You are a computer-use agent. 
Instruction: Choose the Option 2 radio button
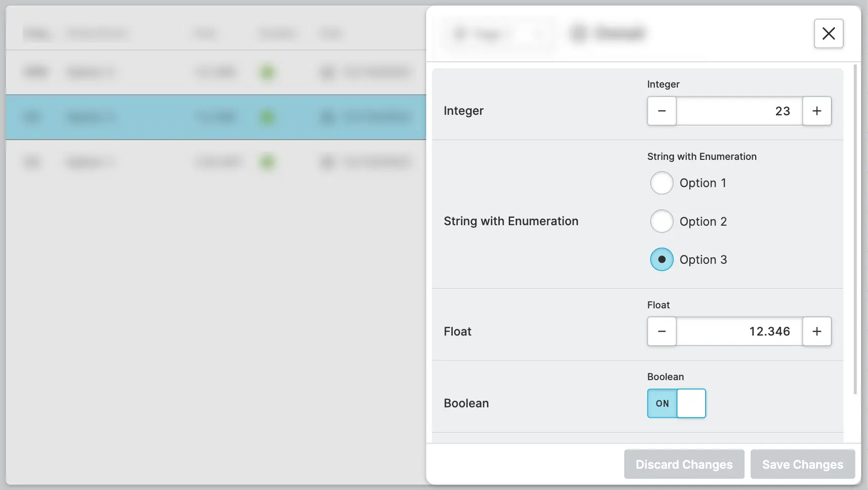[662, 221]
